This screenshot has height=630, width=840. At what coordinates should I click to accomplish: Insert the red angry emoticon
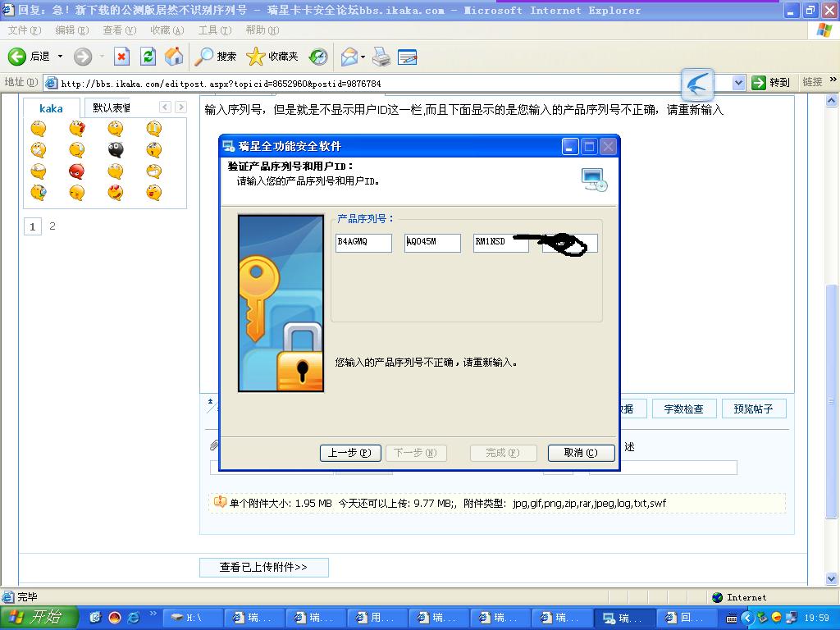point(76,171)
